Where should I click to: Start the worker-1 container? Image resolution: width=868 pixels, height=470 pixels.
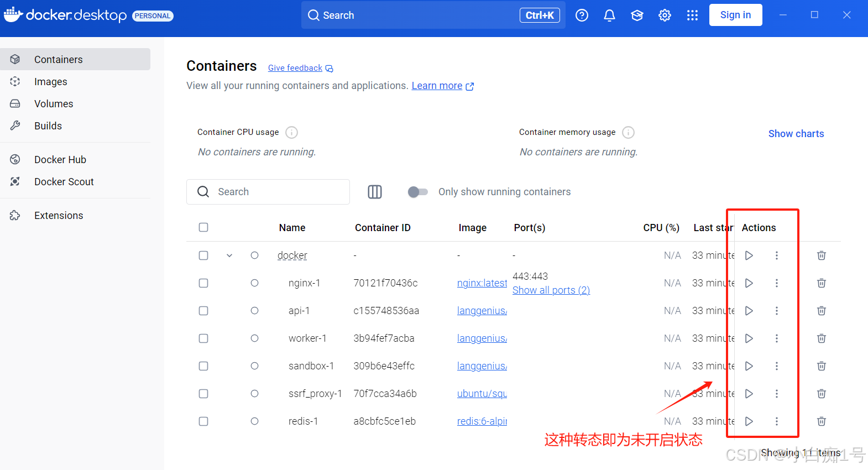click(749, 338)
